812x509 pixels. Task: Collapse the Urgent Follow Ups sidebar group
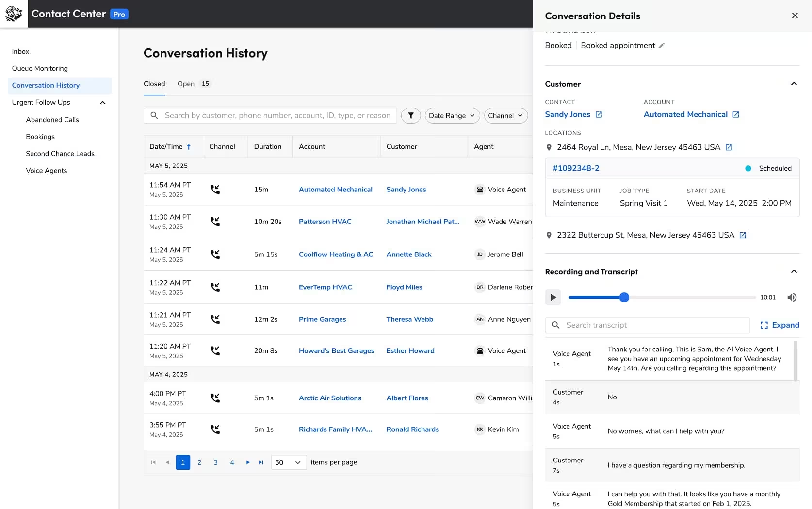(103, 102)
